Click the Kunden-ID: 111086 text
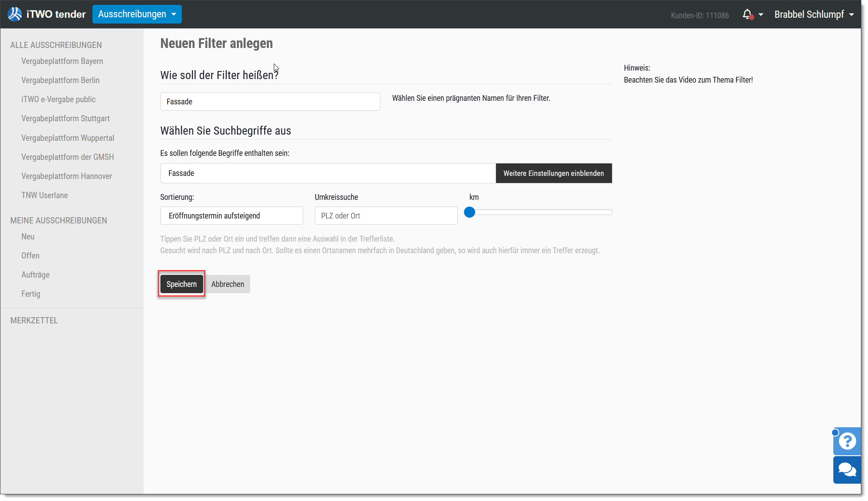868x501 pixels. (x=700, y=15)
